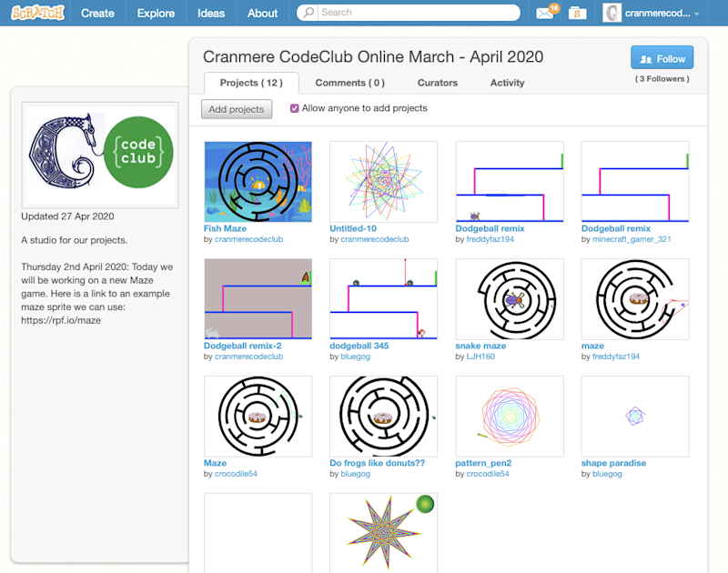Click the pattern_pen2 title link
Image resolution: width=728 pixels, height=573 pixels.
483,463
